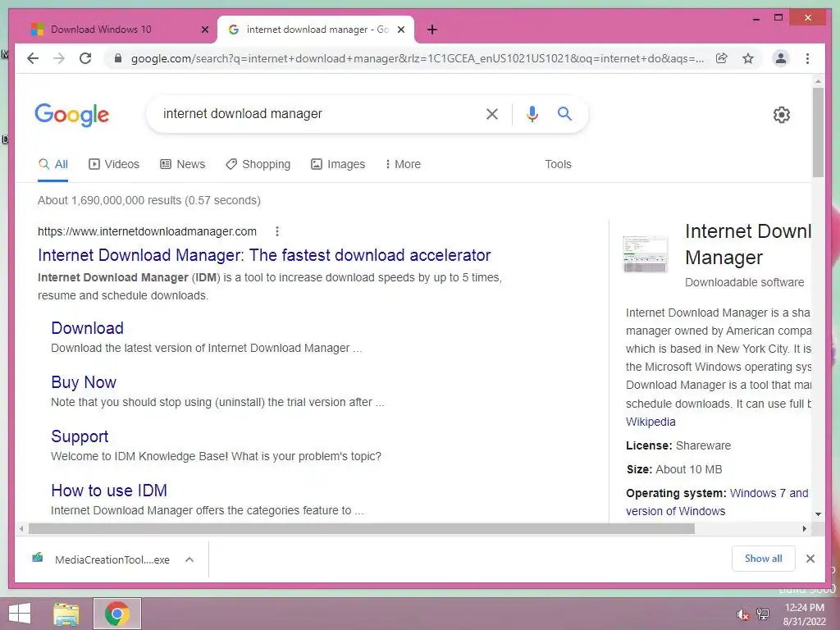Open Google quick settings gear

click(782, 115)
